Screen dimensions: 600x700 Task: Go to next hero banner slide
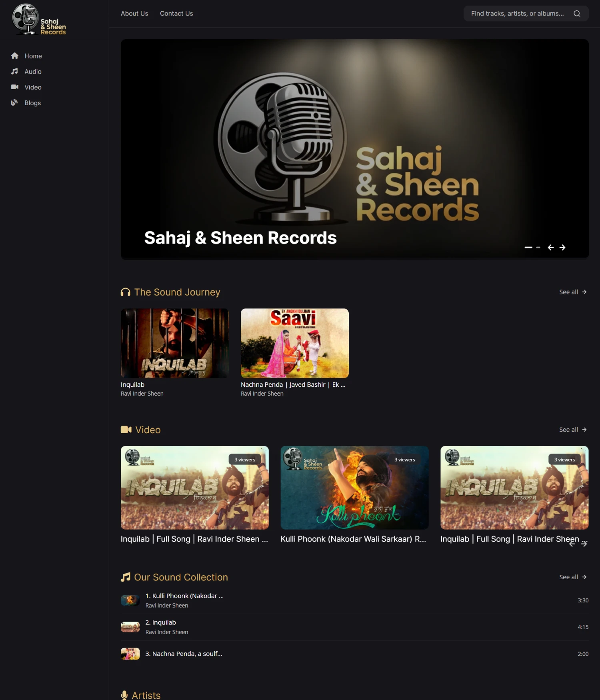(x=562, y=248)
